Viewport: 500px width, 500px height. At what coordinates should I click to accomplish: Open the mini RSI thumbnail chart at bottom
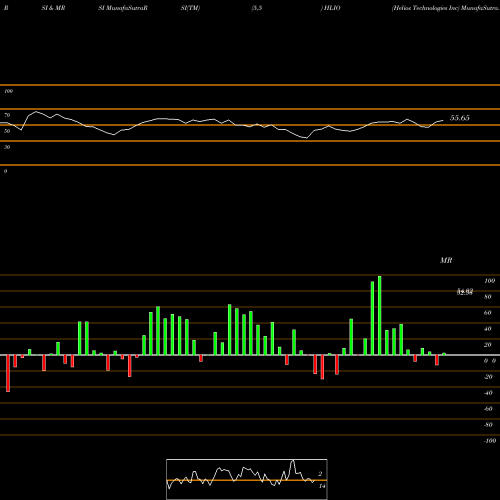(247, 479)
